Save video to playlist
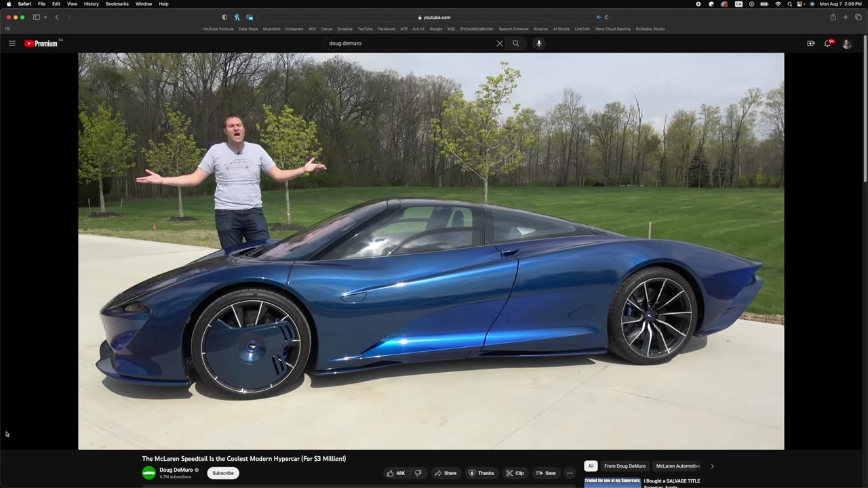868x488 pixels. (x=546, y=473)
